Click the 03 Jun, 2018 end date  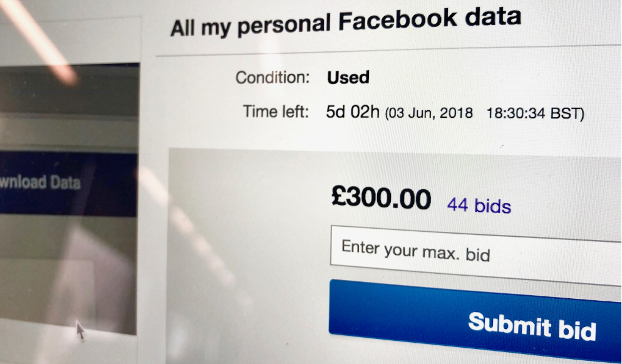430,113
